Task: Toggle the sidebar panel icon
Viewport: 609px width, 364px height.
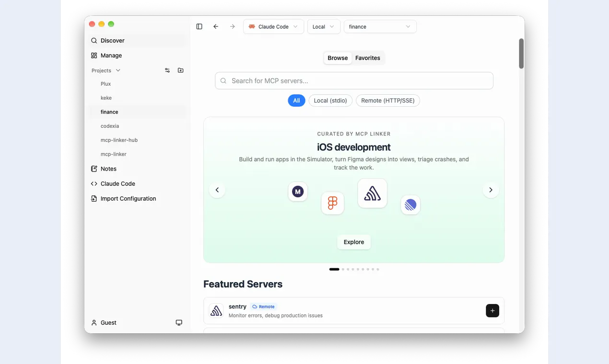Action: point(199,27)
